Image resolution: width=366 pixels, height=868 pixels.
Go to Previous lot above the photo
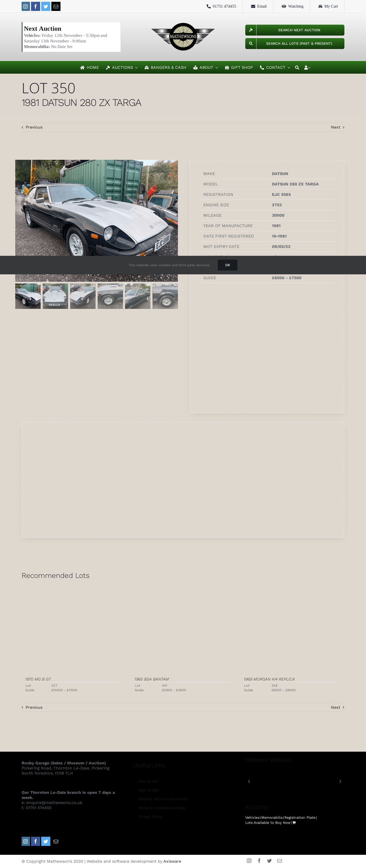tap(32, 127)
